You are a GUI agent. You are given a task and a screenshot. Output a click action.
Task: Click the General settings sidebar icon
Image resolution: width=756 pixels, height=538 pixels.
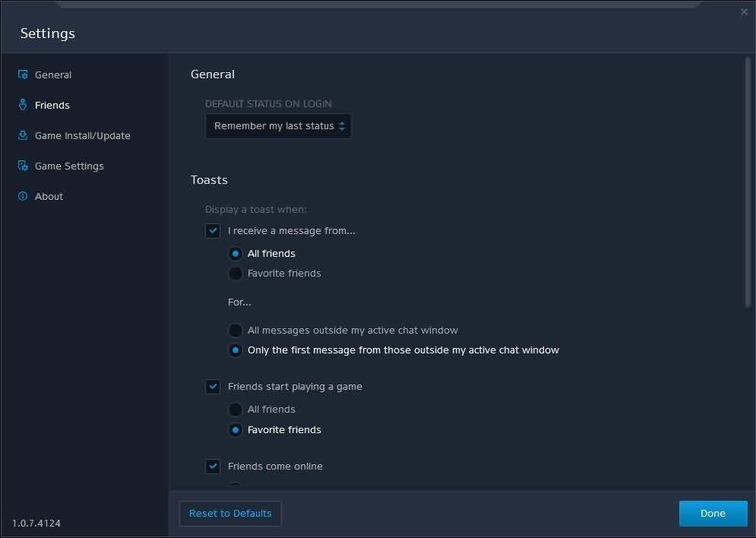23,74
